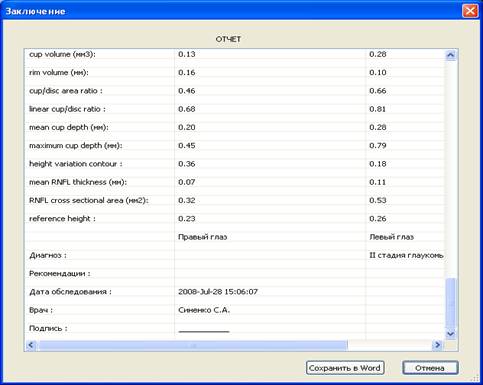The width and height of the screenshot is (483, 385).
Task: Click the scroll left arrow icon
Action: (x=31, y=345)
